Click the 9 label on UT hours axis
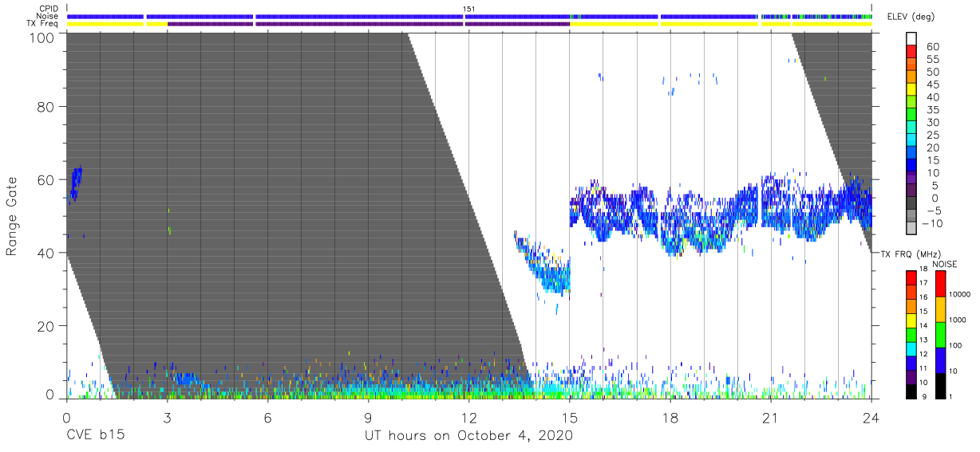Screen dimensions: 980x452 coord(368,416)
